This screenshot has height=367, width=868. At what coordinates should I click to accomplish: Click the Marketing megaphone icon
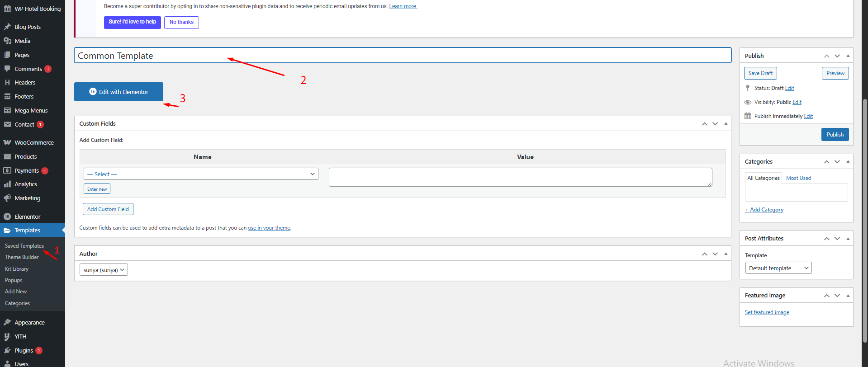(7, 198)
